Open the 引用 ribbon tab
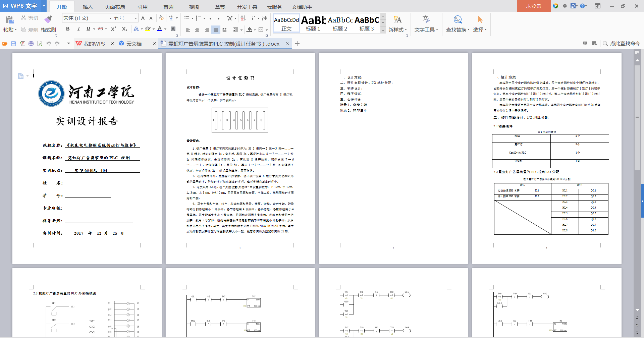Image resolution: width=644 pixels, height=338 pixels. click(x=142, y=7)
